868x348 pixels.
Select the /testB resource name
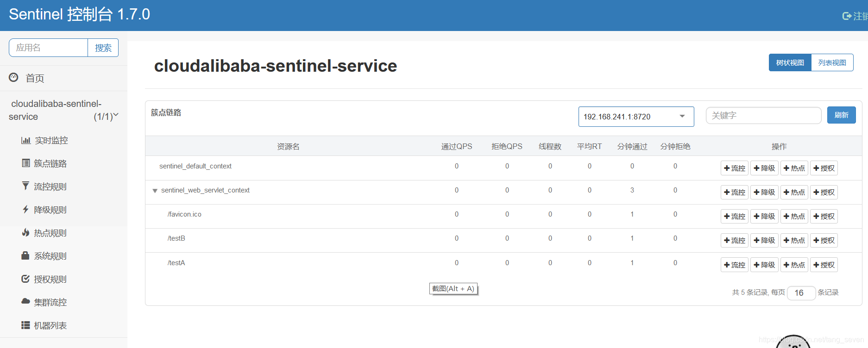[x=176, y=238]
